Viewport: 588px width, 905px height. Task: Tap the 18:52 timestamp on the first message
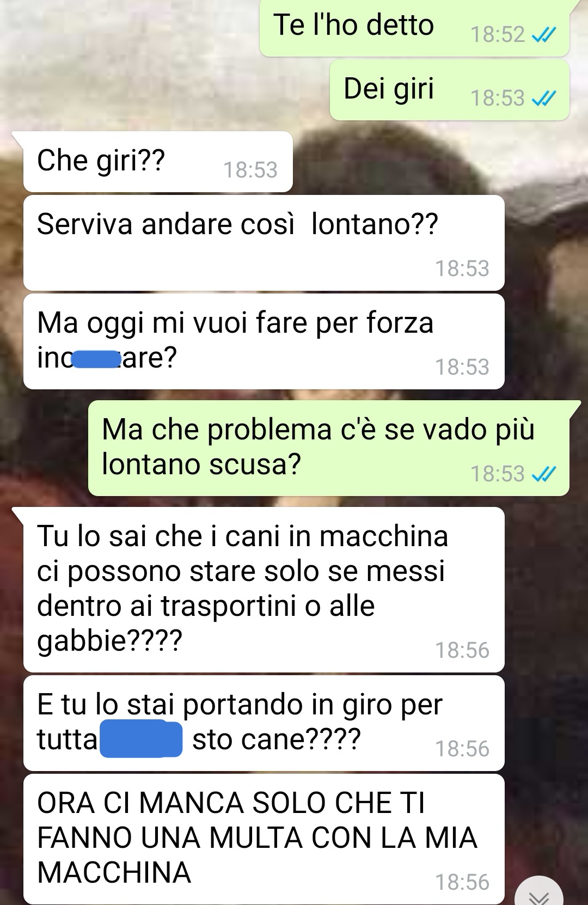pos(498,35)
